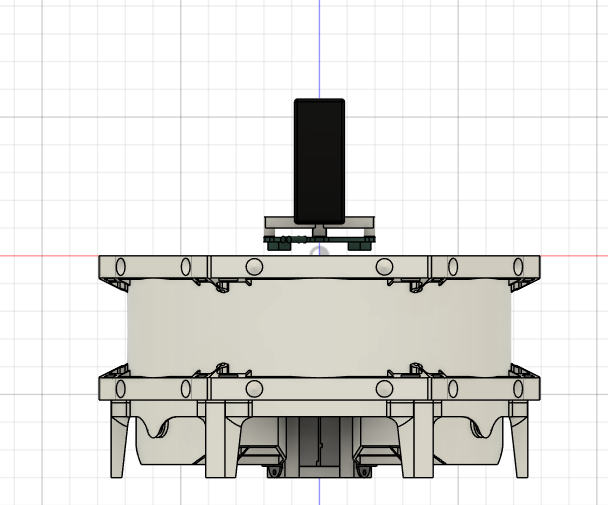Select the wide inner right support leg
608x505 pixels.
[417, 439]
